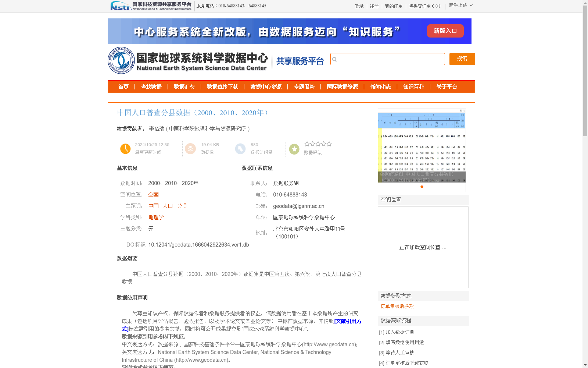
Task: Rate one star in the 数据评级 row
Action: pos(308,144)
